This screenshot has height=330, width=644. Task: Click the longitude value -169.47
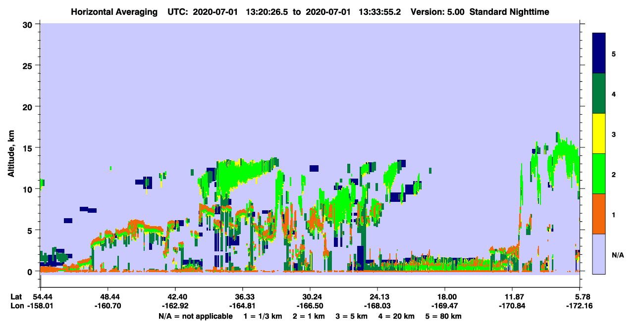tap(445, 306)
